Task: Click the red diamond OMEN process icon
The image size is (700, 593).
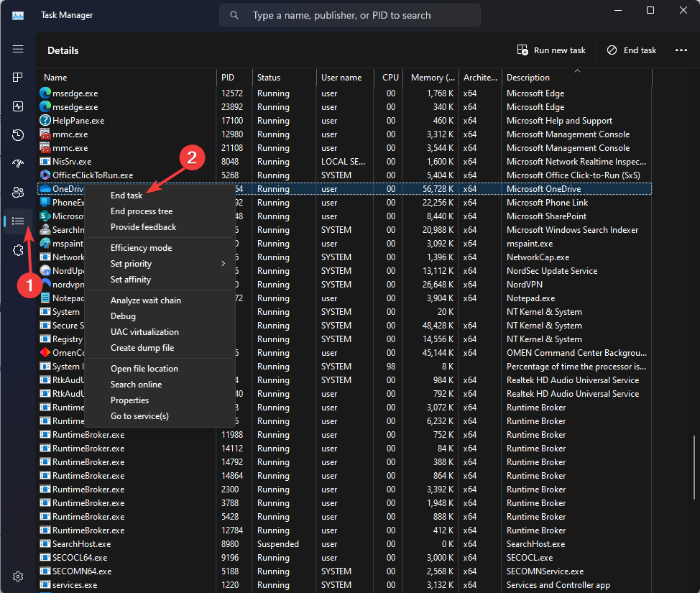Action: coord(45,352)
